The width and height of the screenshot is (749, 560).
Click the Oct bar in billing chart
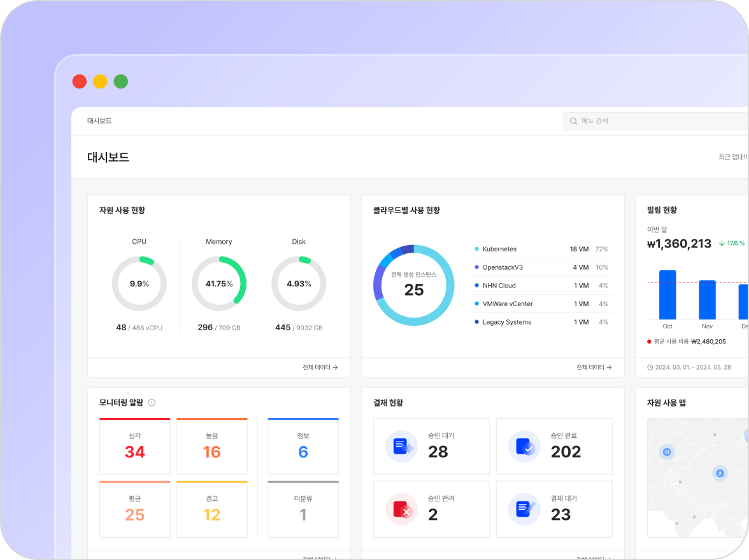(667, 295)
